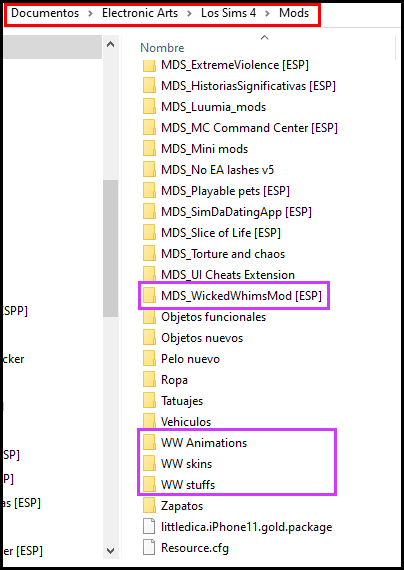Viewport: 404px width, 570px height.
Task: Click the Mods breadcrumb segment
Action: pos(294,13)
